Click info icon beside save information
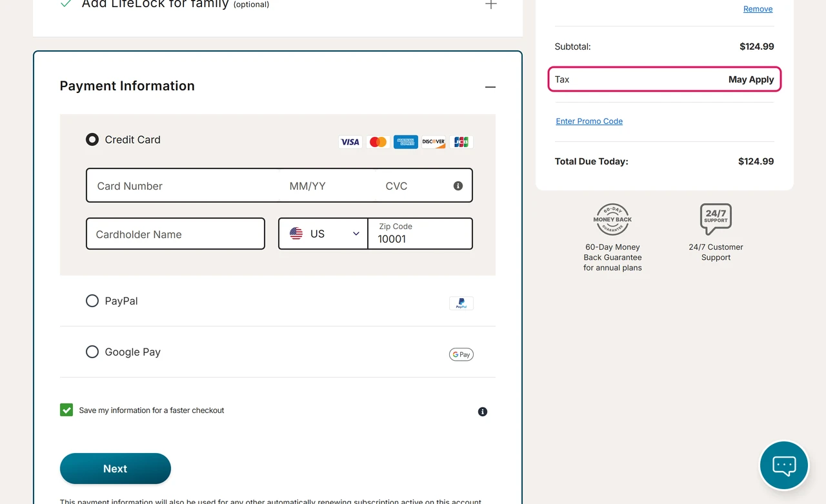826x504 pixels. [x=483, y=412]
